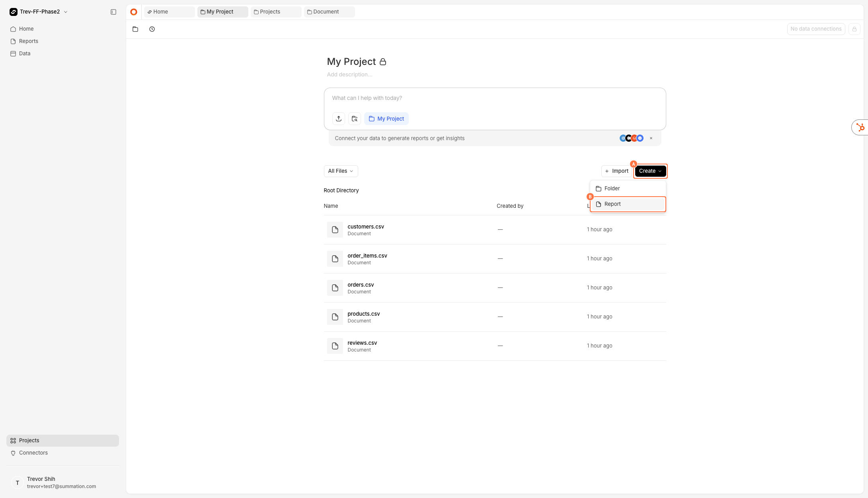
Task: Click the Root Directory label
Action: point(341,190)
